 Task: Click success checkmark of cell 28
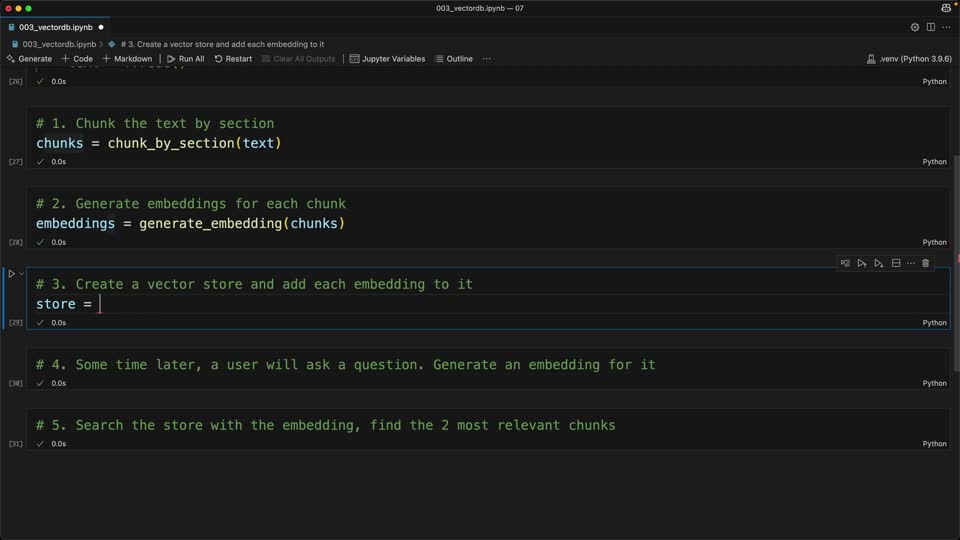click(40, 242)
